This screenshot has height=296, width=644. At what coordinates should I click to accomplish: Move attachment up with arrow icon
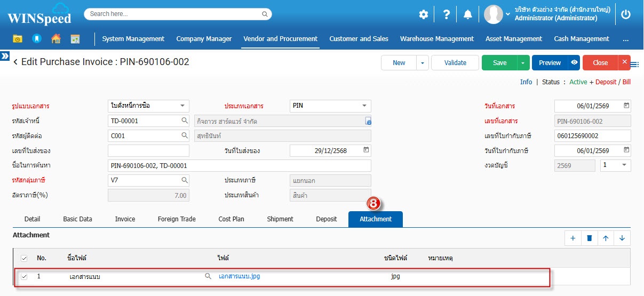coord(606,238)
